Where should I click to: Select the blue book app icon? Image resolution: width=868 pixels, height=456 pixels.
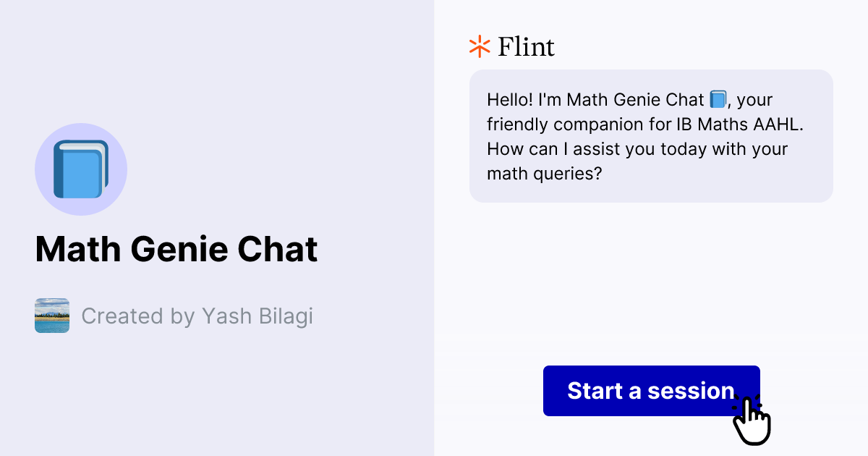click(81, 168)
